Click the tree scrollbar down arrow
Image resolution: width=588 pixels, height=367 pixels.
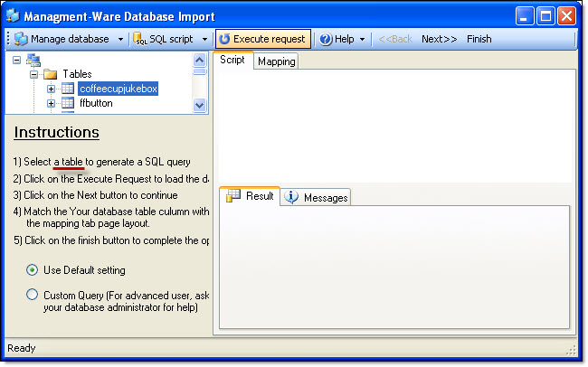click(200, 106)
